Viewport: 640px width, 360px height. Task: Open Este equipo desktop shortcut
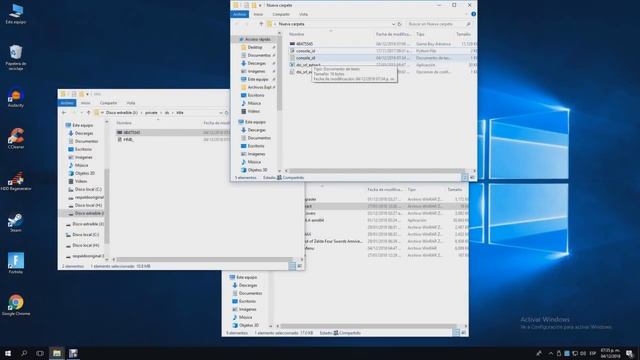coord(16,13)
